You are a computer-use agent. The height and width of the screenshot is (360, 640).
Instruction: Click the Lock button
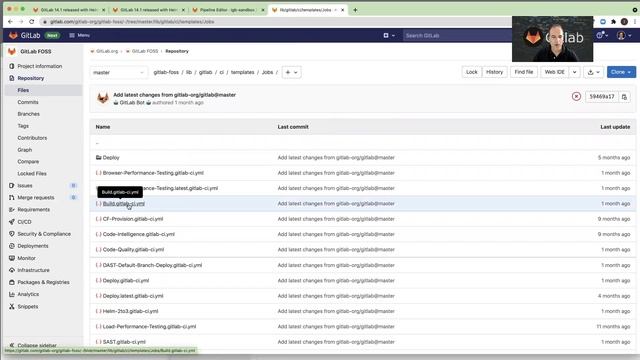471,72
